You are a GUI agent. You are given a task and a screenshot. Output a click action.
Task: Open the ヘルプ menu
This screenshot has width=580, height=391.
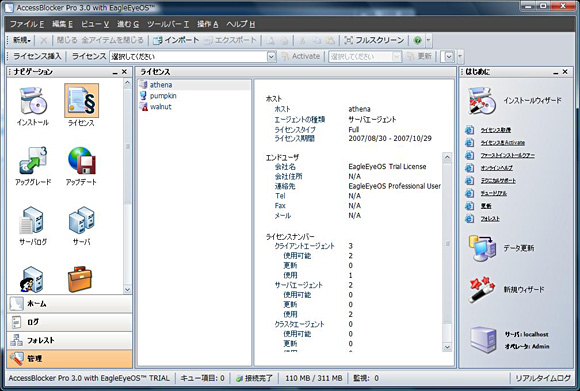coord(240,24)
